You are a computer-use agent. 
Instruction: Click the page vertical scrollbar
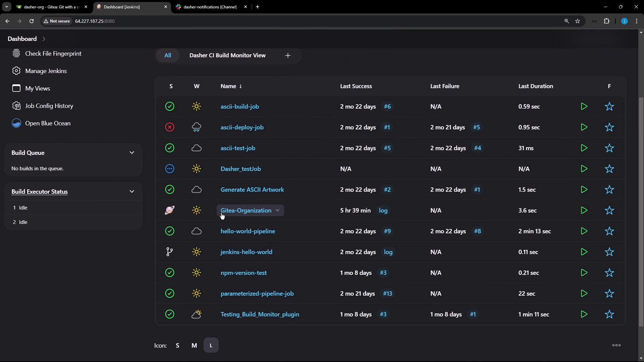click(x=641, y=211)
